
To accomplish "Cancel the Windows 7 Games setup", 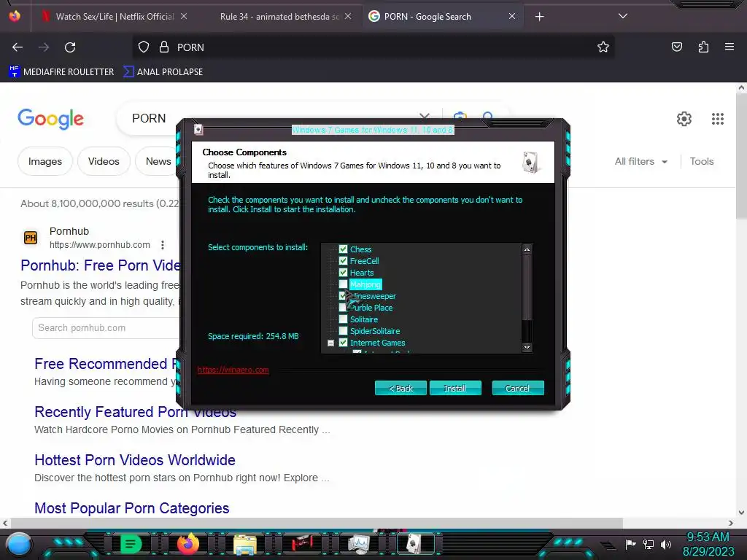I will click(x=518, y=388).
